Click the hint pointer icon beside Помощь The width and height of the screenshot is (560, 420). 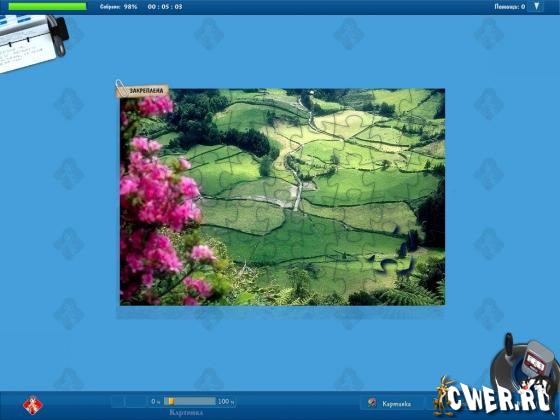(x=536, y=6)
